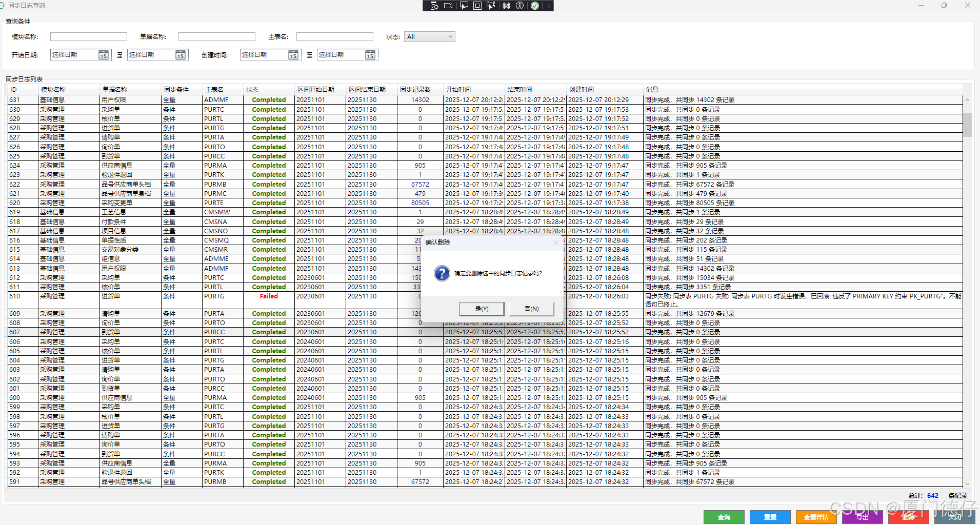980x525 pixels.
Task: Open the 状态 All dropdown
Action: coord(430,37)
